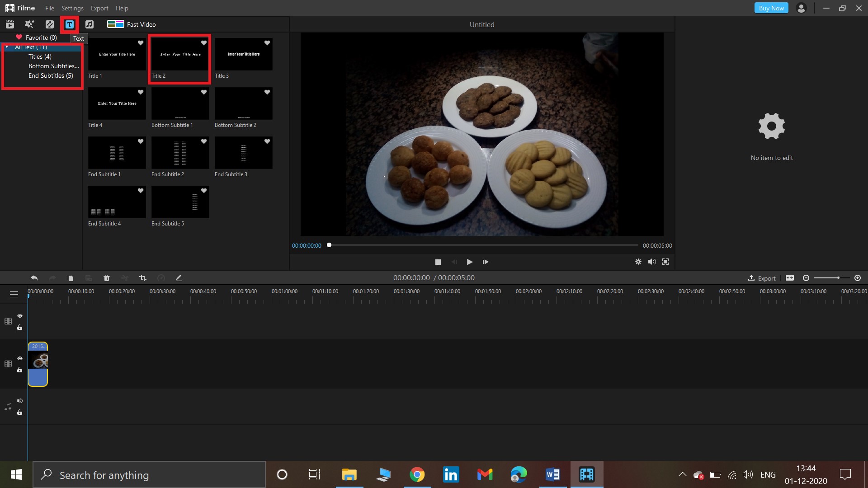Click Export button to render video
The width and height of the screenshot is (868, 488).
762,278
